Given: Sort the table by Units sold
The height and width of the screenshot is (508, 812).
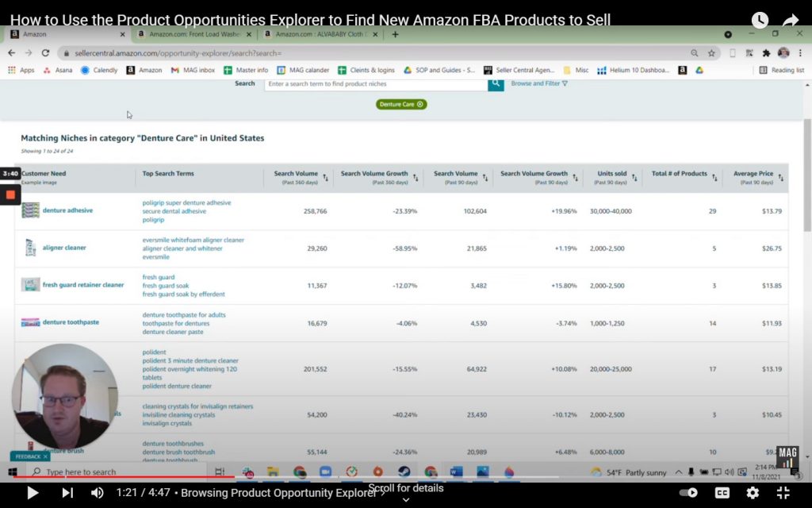Looking at the screenshot, I should [x=634, y=178].
